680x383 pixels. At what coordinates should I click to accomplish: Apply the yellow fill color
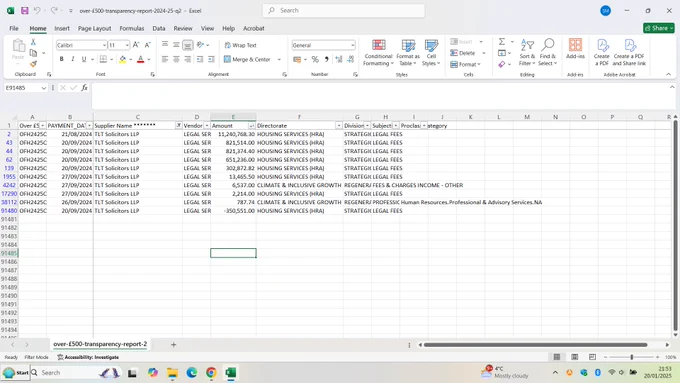[x=123, y=59]
